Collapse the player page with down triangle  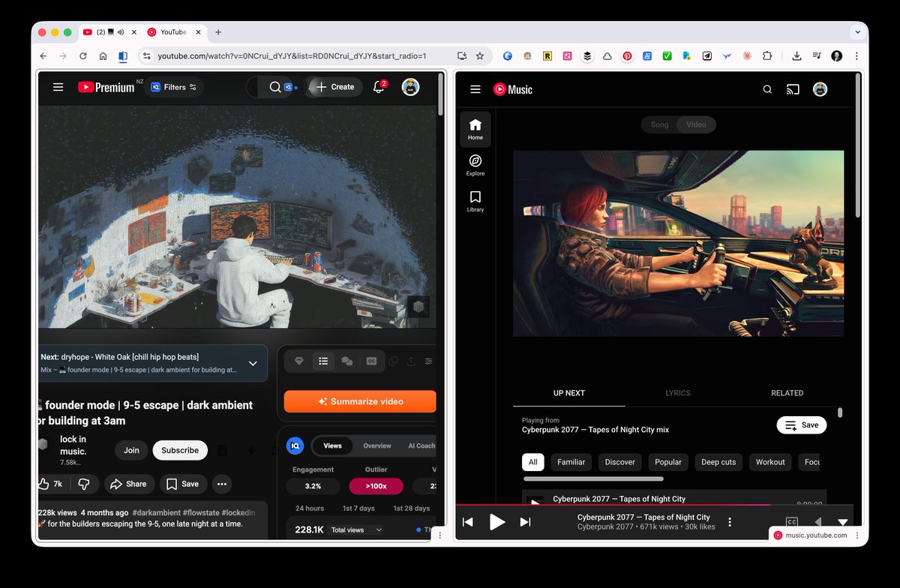842,522
